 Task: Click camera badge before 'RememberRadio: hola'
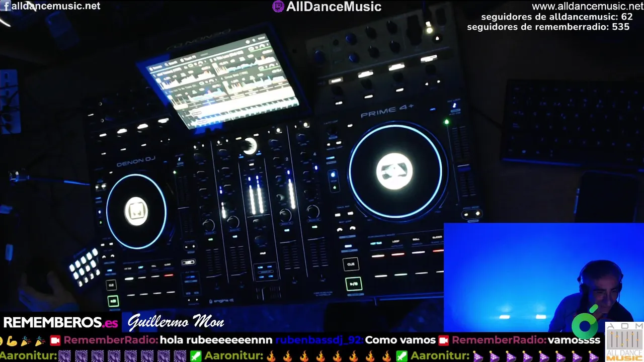55,340
